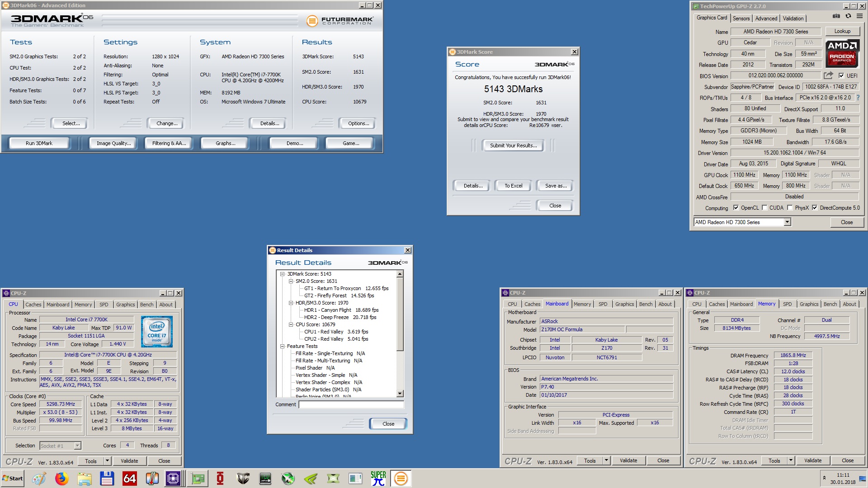The width and height of the screenshot is (868, 488).
Task: Click the BIOS export share icon in GPU-Z
Action: pos(828,75)
